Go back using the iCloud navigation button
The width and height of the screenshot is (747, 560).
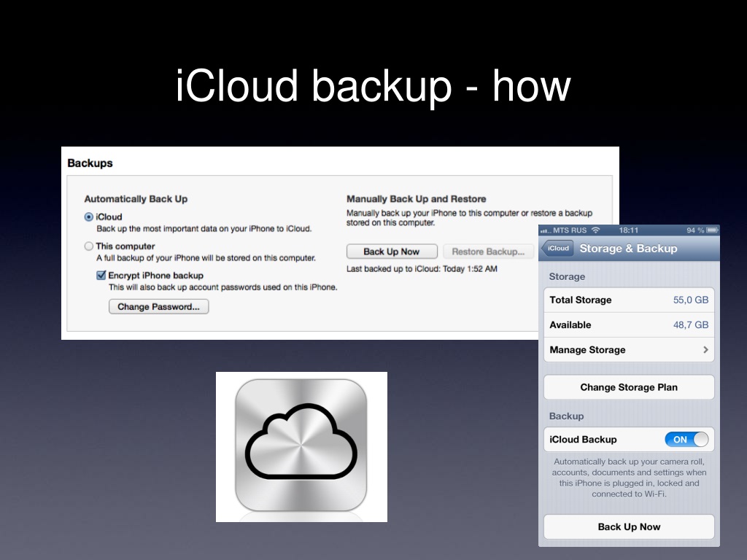[x=557, y=249]
